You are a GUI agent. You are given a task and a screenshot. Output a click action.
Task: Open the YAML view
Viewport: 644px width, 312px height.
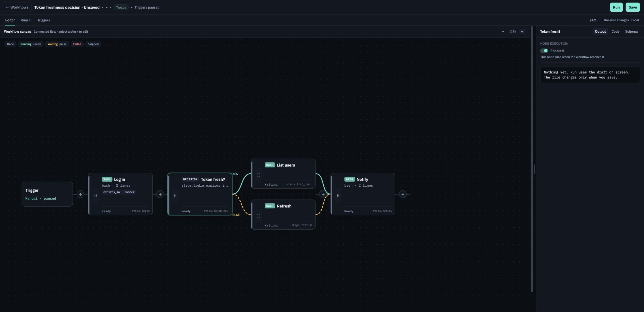pos(593,20)
